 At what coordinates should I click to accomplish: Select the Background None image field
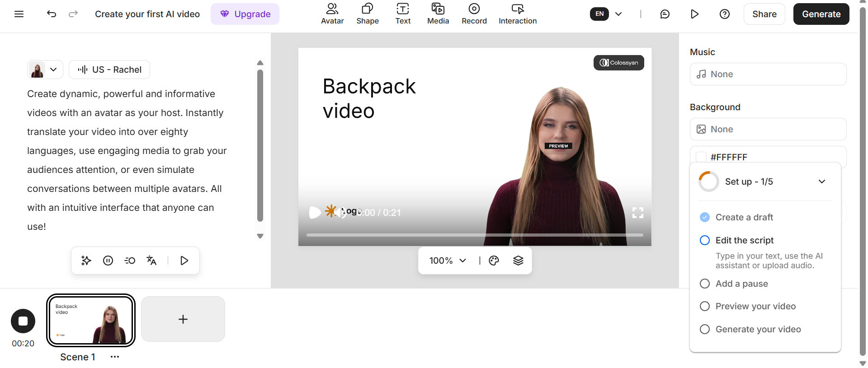point(768,129)
